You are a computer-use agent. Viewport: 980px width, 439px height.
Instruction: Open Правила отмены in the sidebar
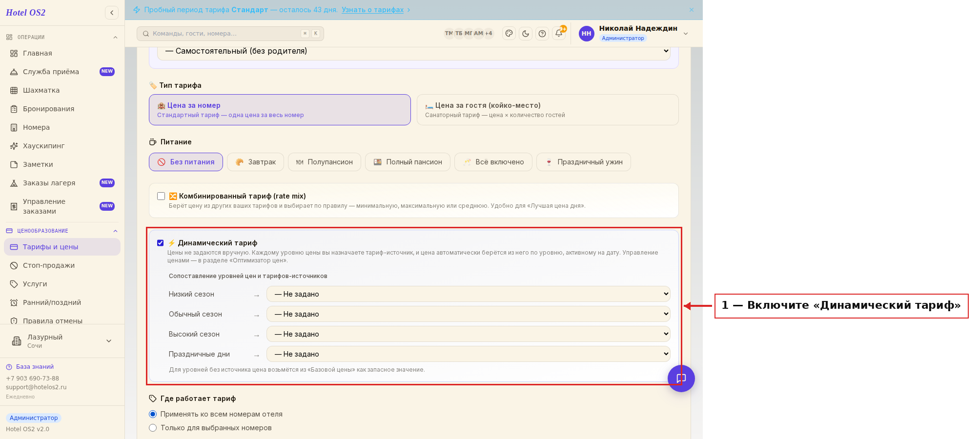click(62, 319)
